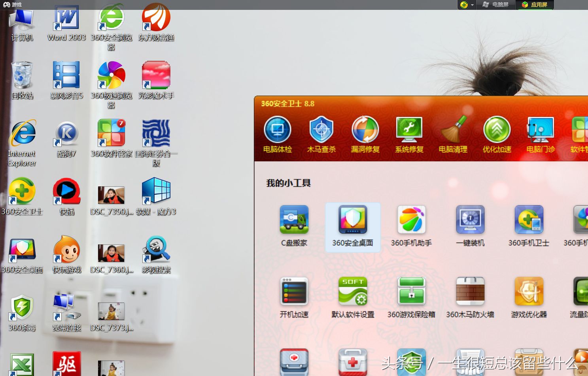
Task: Switch to the 电脑屏 tab
Action: (x=496, y=5)
